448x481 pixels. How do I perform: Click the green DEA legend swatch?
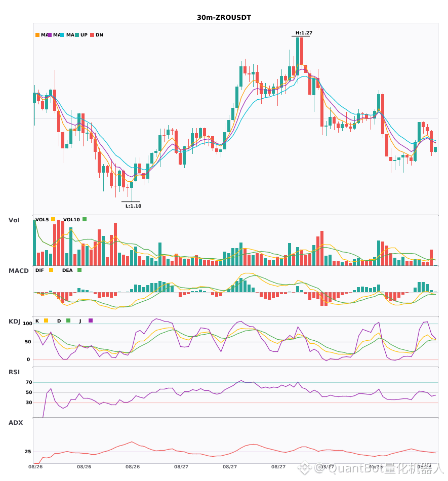(x=79, y=270)
